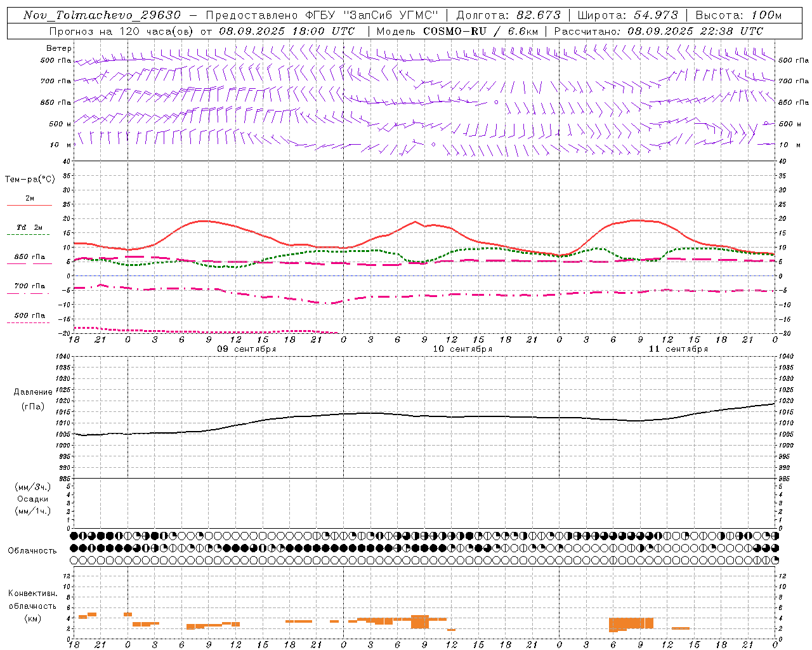Click the Ветер panel label
Viewport: 812px width, 650px height.
coord(59,48)
